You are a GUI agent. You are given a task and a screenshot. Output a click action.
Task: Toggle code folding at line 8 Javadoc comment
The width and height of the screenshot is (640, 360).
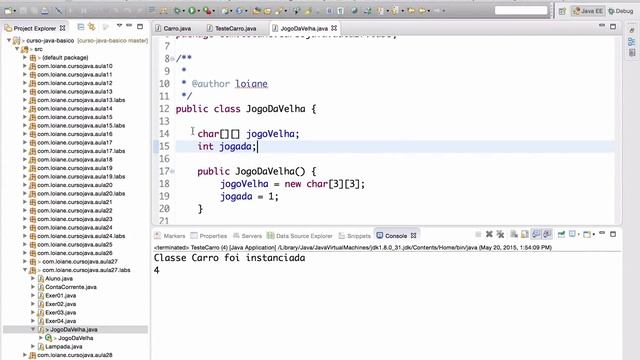[x=172, y=59]
